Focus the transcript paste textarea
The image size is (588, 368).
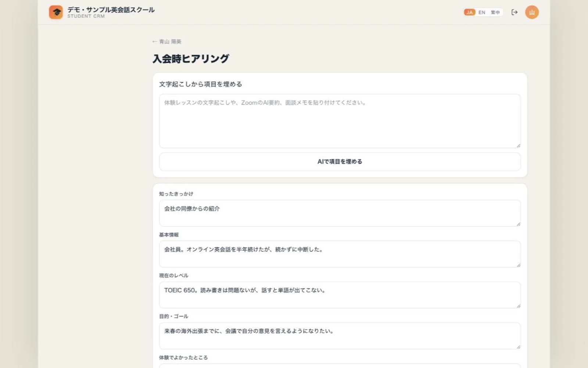(340, 121)
